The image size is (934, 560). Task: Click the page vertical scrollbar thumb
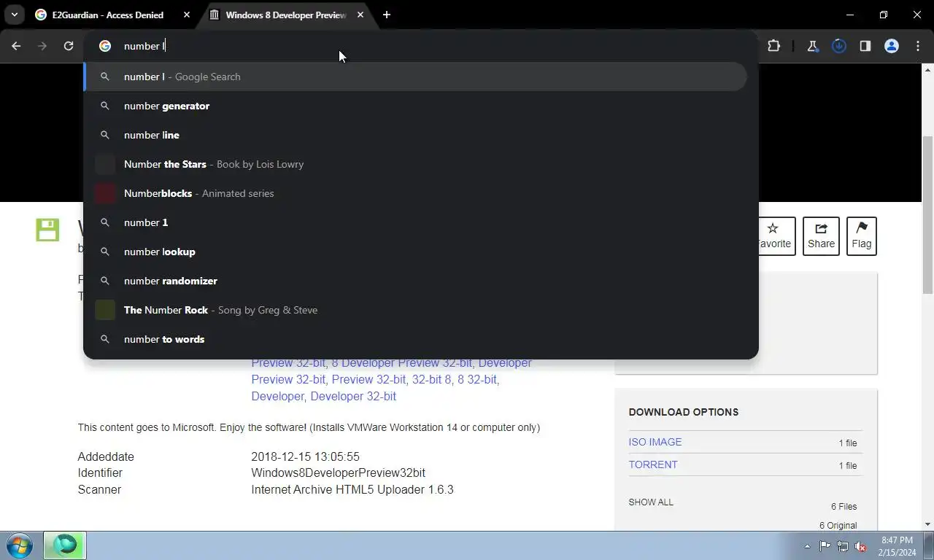coord(927,214)
